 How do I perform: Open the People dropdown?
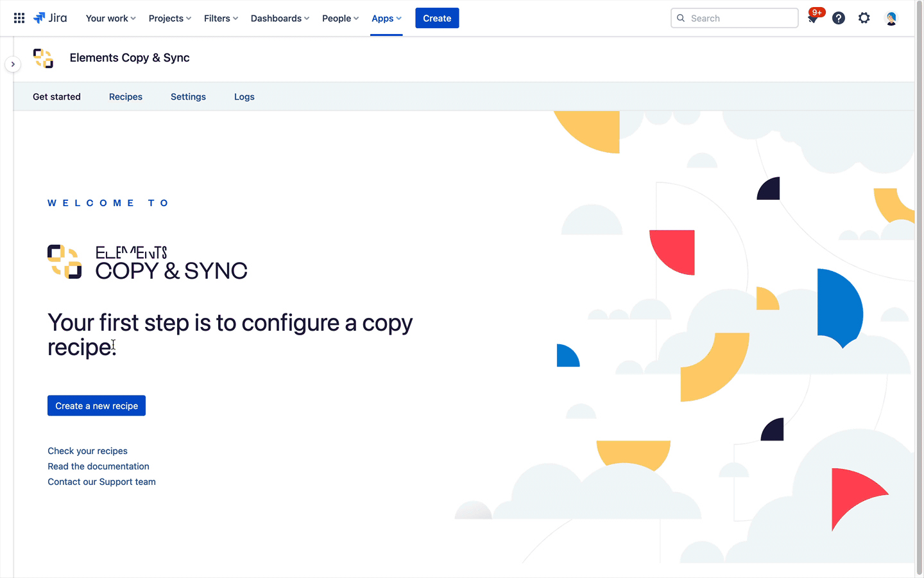[x=340, y=18]
